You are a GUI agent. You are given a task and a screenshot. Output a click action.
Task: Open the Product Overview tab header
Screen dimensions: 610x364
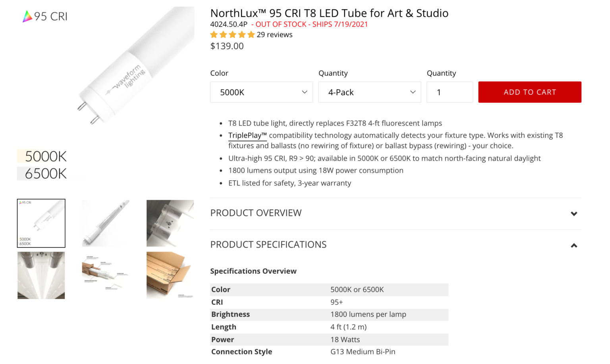tap(256, 213)
